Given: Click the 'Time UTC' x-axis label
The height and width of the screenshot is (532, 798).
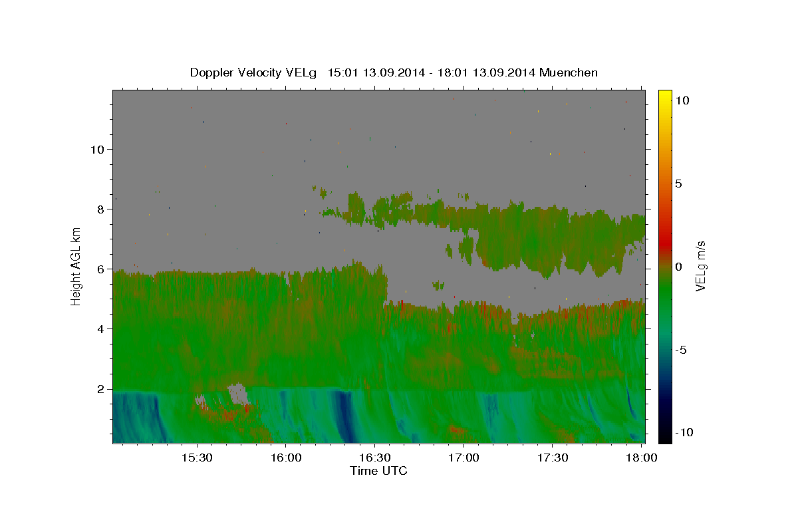Looking at the screenshot, I should click(378, 471).
